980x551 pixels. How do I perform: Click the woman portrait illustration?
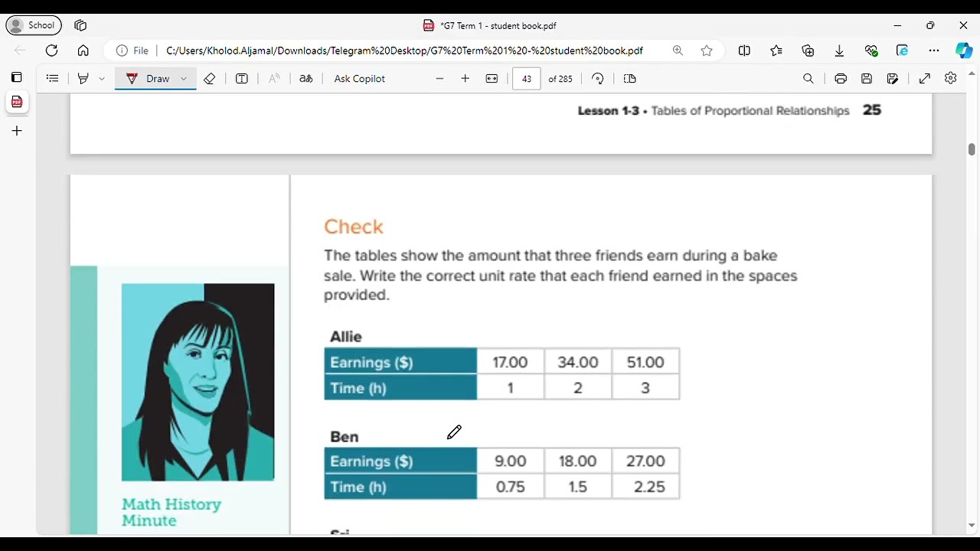tap(198, 382)
